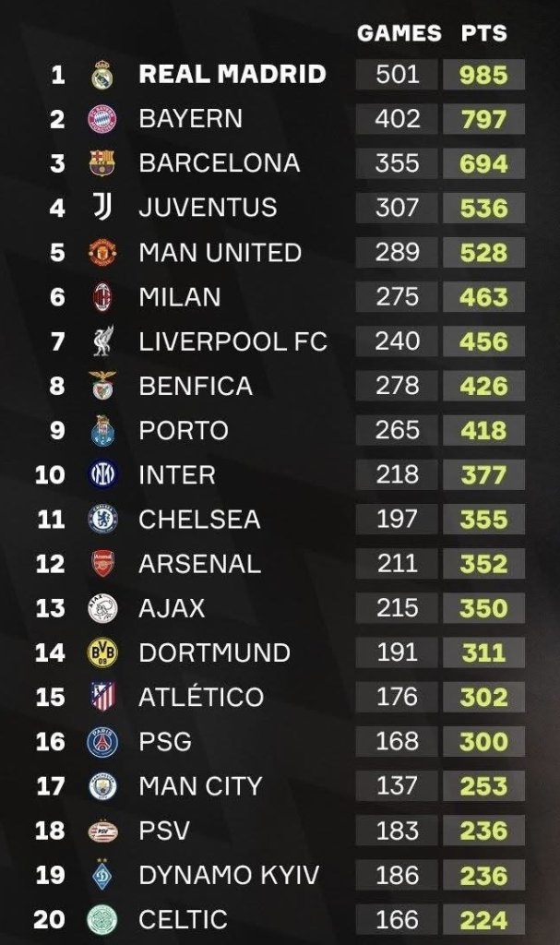560x945 pixels.
Task: Click the Barcelona club badge
Action: (x=102, y=163)
